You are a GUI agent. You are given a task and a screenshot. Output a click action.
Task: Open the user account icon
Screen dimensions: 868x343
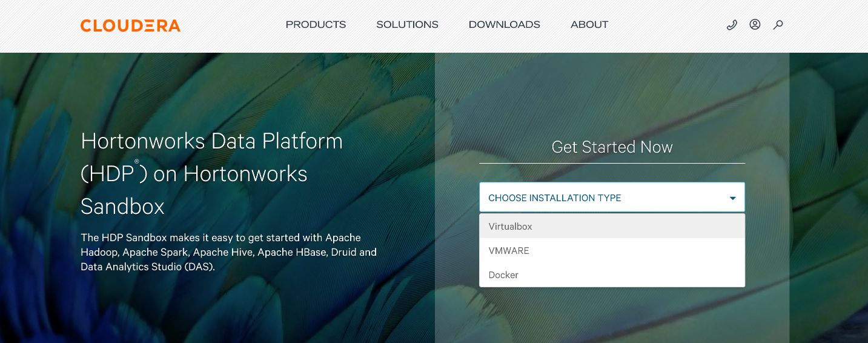pyautogui.click(x=755, y=25)
